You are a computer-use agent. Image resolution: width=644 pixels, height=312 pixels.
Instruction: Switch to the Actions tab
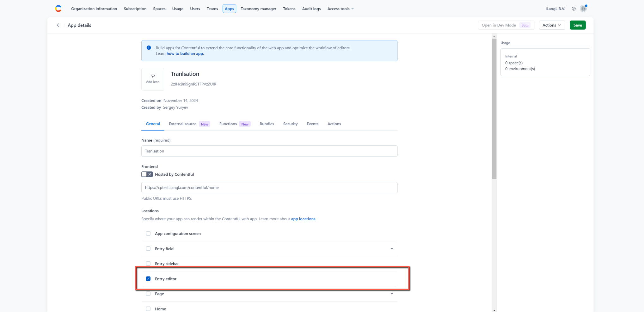334,124
